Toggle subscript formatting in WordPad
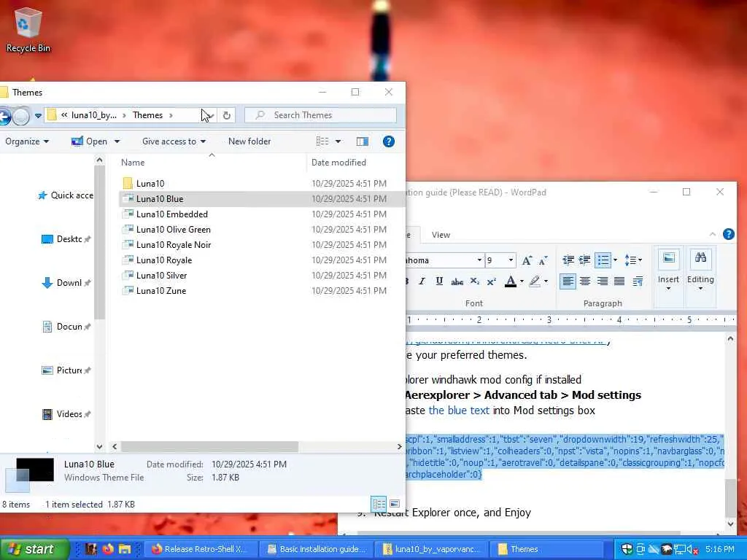Screen dimensions: 747x560 (474, 281)
